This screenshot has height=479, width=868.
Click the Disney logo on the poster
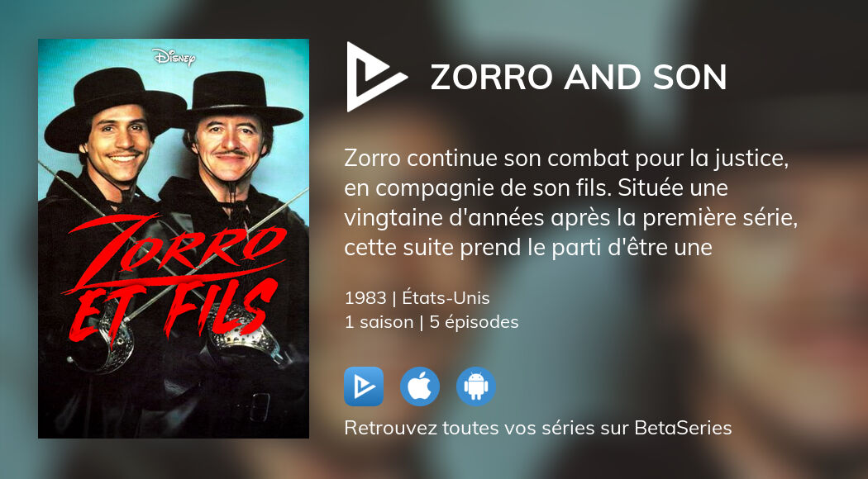pos(174,57)
